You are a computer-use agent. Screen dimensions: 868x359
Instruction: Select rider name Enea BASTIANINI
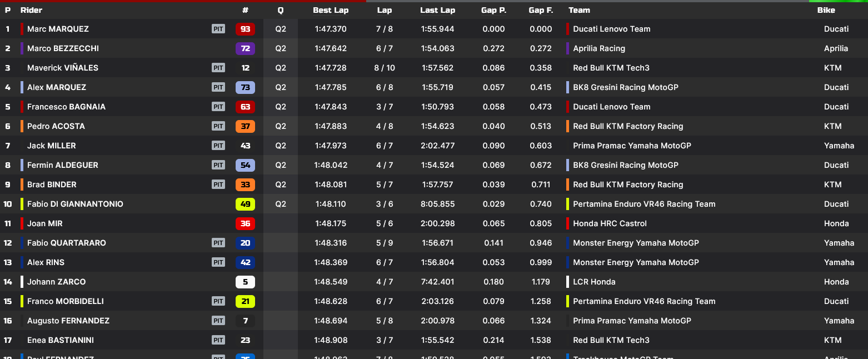pyautogui.click(x=61, y=340)
